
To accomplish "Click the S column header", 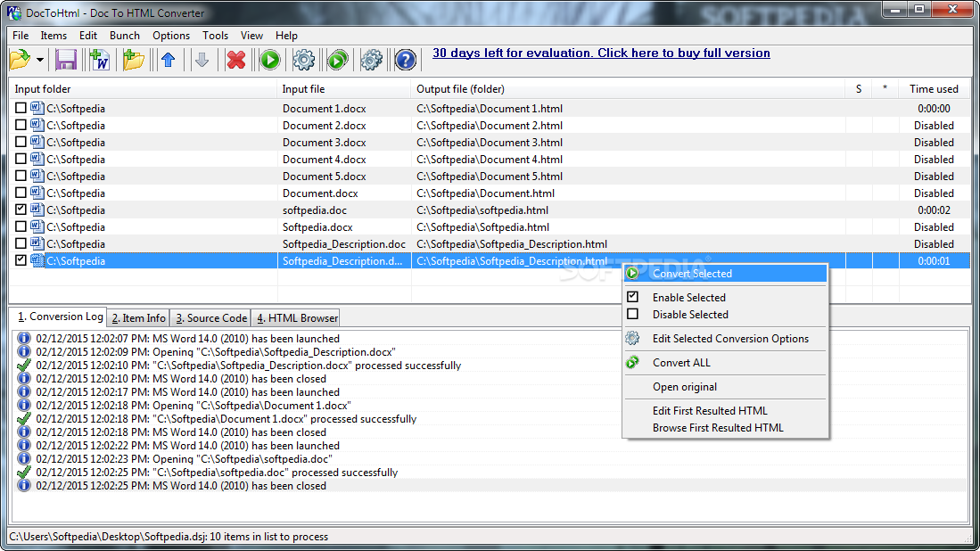I will 859,89.
